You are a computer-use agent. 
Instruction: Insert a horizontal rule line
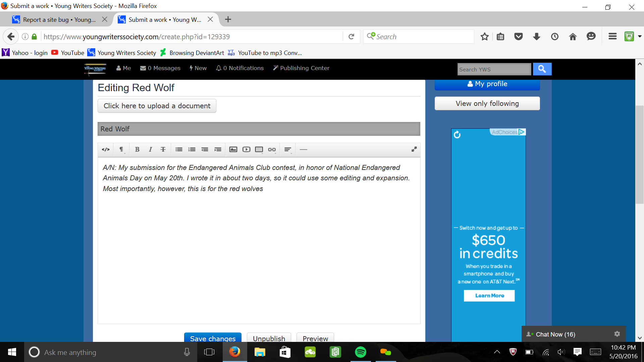304,149
